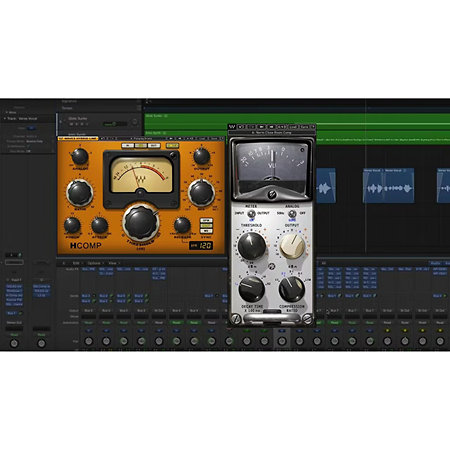The height and width of the screenshot is (450, 450).
Task: Click the large Threshold knob on H-Comp
Action: 141,223
